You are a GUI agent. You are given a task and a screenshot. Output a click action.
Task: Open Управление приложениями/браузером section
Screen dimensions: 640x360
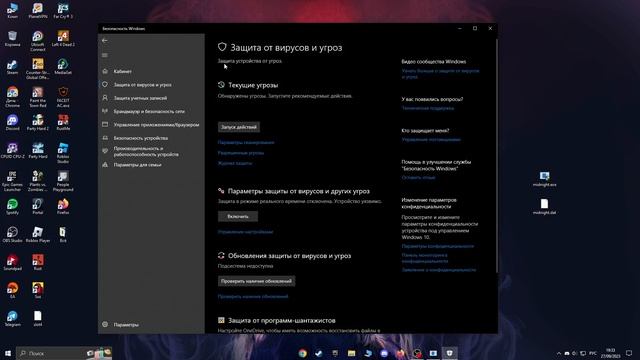(151, 125)
